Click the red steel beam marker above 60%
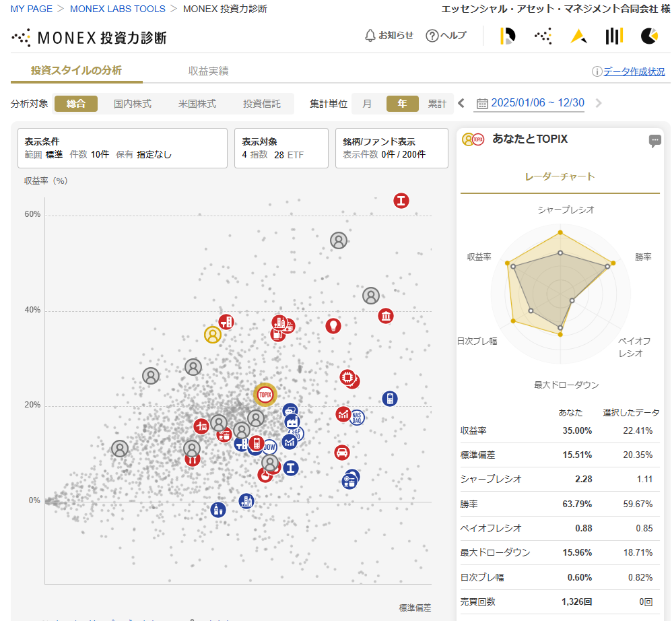Viewport: 672px width, 621px height. (x=401, y=201)
